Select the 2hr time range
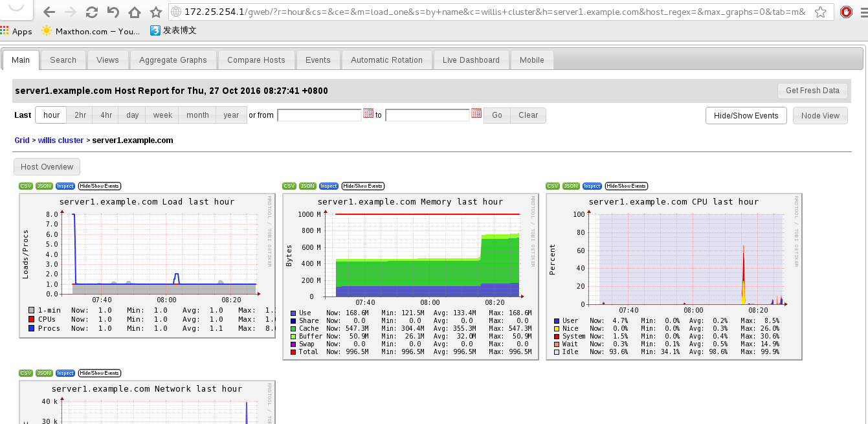Image resolution: width=868 pixels, height=424 pixels. coord(80,115)
